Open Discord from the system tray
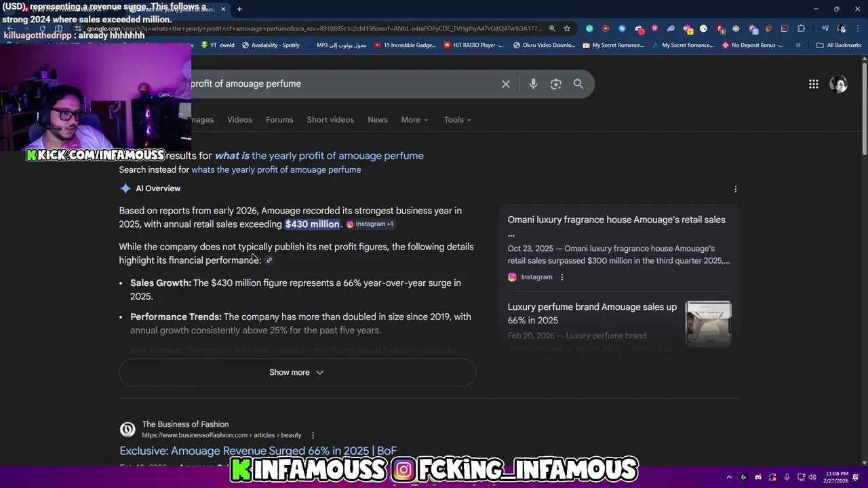 (x=758, y=477)
